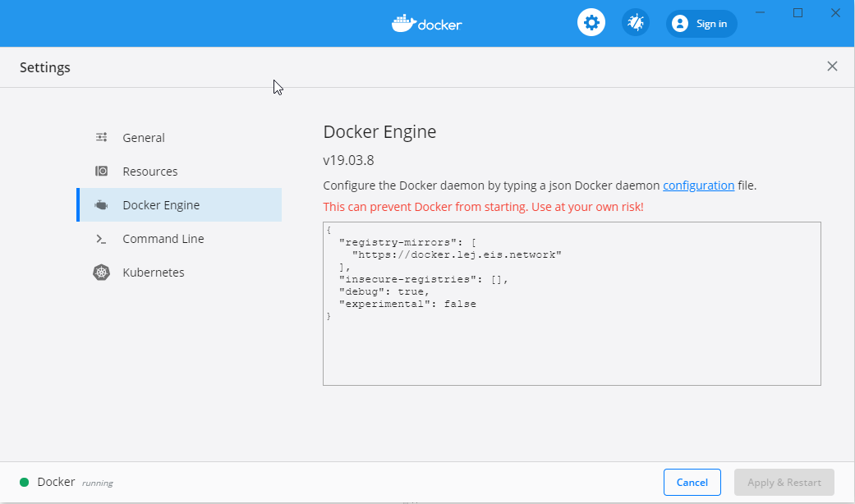Maximize the Docker Desktop window
The image size is (855, 504).
point(798,12)
